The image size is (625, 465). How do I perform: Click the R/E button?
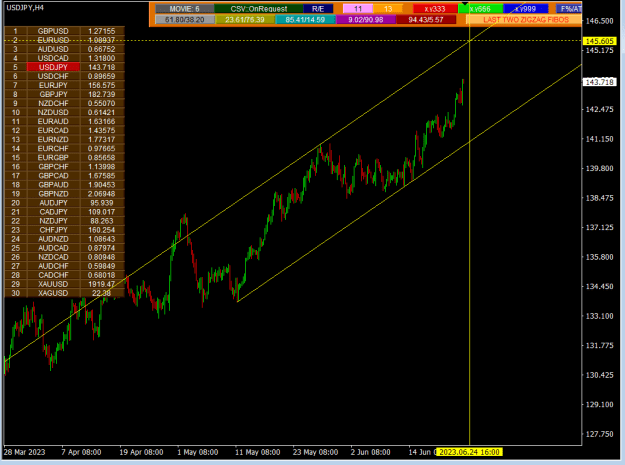318,9
